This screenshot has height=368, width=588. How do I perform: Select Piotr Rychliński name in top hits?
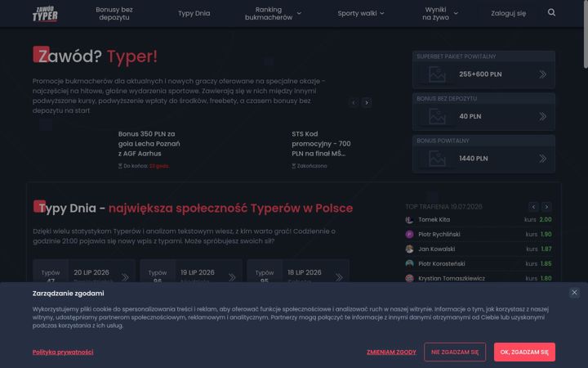pos(439,235)
